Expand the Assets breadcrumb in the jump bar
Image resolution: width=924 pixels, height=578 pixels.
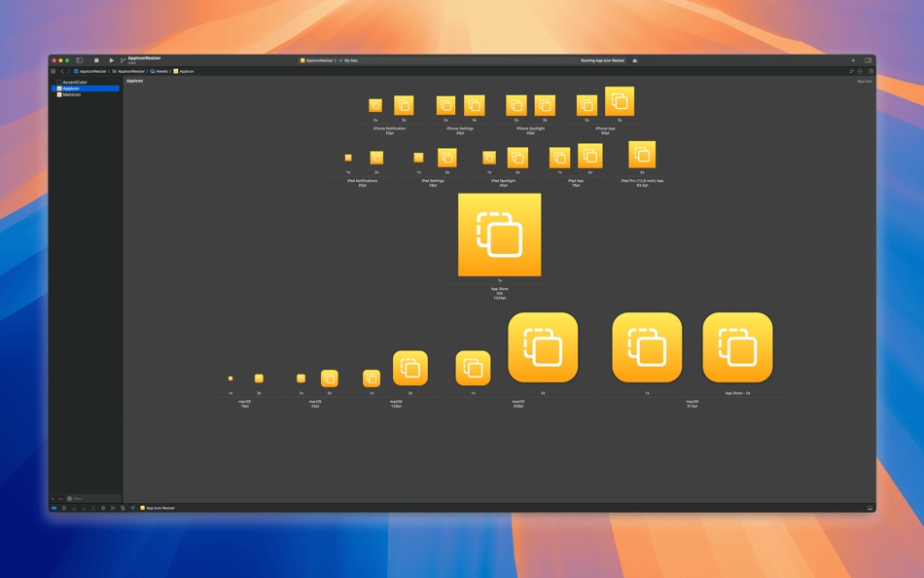(158, 71)
